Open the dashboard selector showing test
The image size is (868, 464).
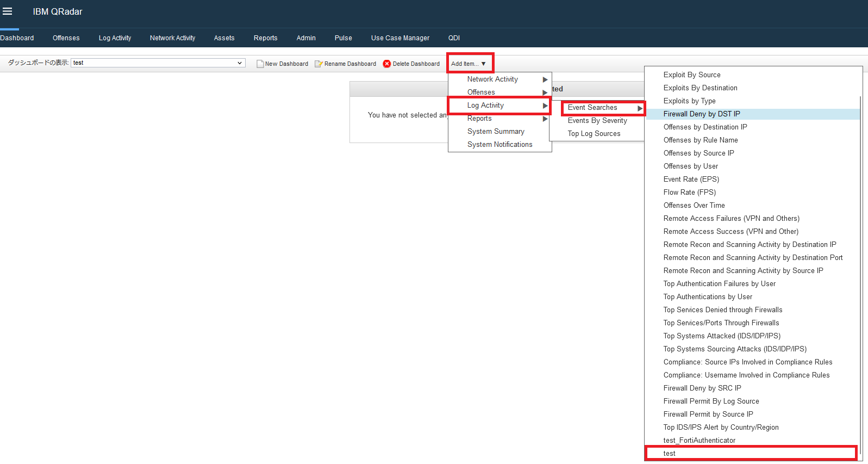(158, 63)
